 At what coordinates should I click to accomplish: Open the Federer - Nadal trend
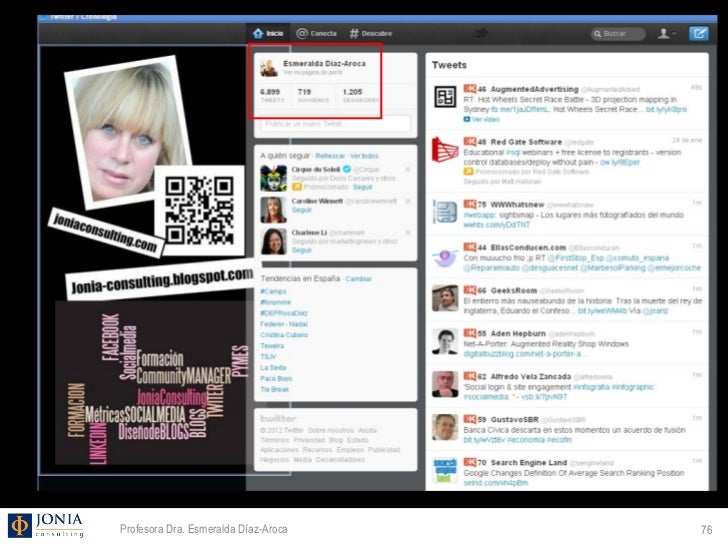[x=284, y=324]
